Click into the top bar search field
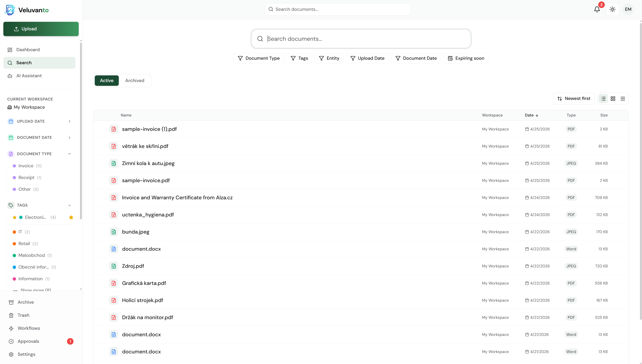The height and width of the screenshot is (364, 642). point(338,9)
